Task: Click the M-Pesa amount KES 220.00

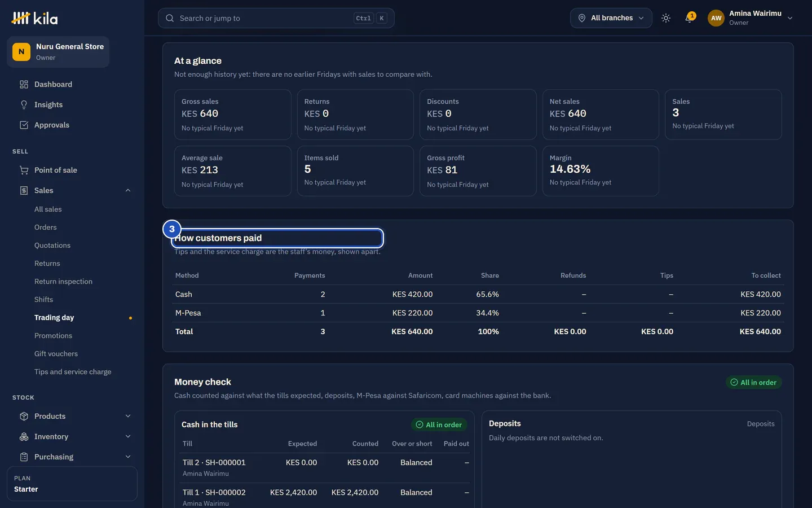Action: tap(412, 313)
